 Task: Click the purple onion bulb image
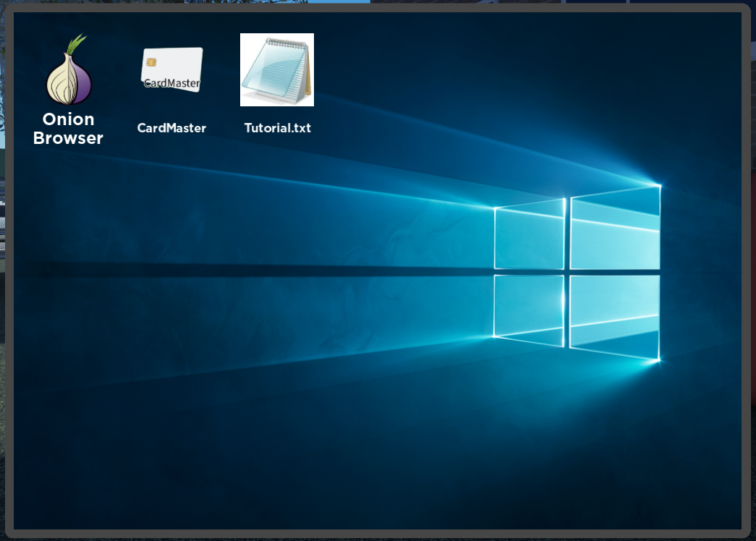pos(69,82)
